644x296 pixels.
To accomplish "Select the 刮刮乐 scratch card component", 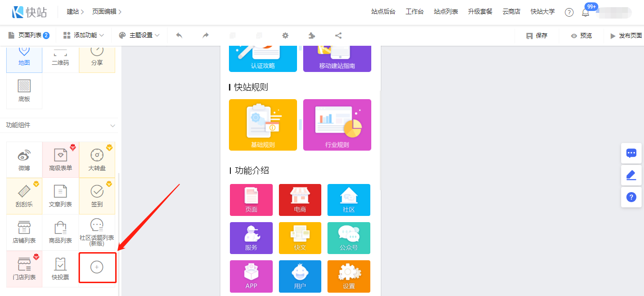I will (24, 196).
